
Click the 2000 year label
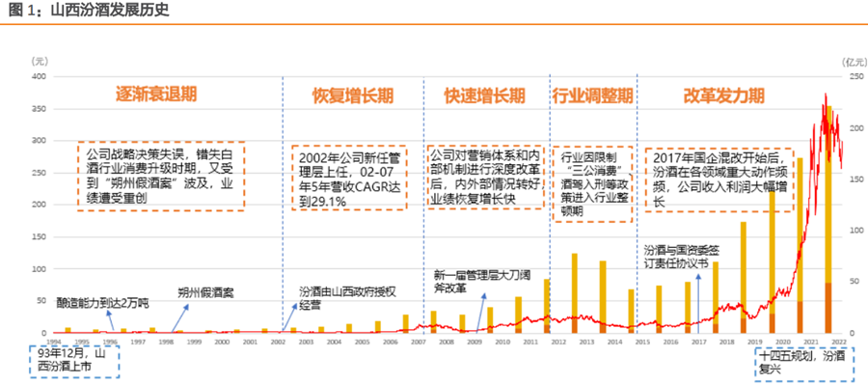click(222, 343)
